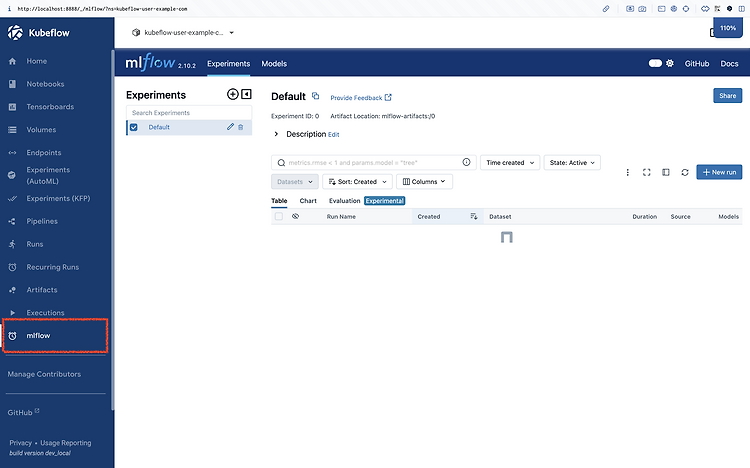The height and width of the screenshot is (468, 750).
Task: Open the State: Active dropdown
Action: [572, 163]
